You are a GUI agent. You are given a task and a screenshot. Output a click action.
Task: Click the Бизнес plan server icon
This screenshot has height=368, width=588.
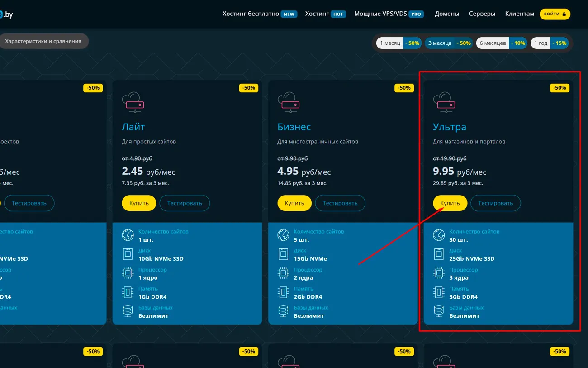point(288,102)
